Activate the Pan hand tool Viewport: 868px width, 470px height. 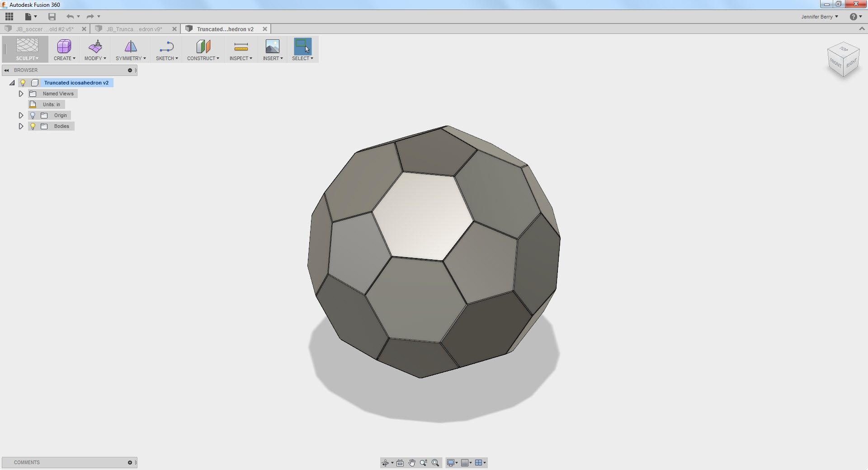(x=412, y=463)
